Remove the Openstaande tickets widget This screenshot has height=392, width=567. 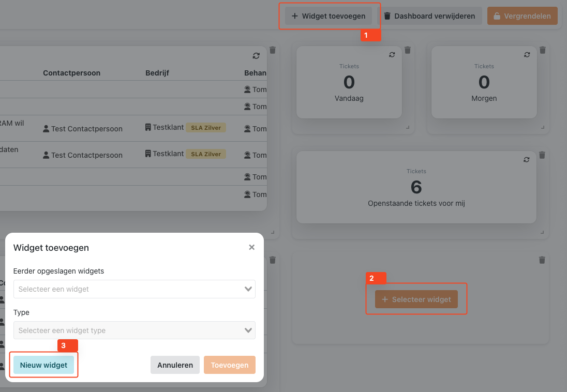pos(543,155)
